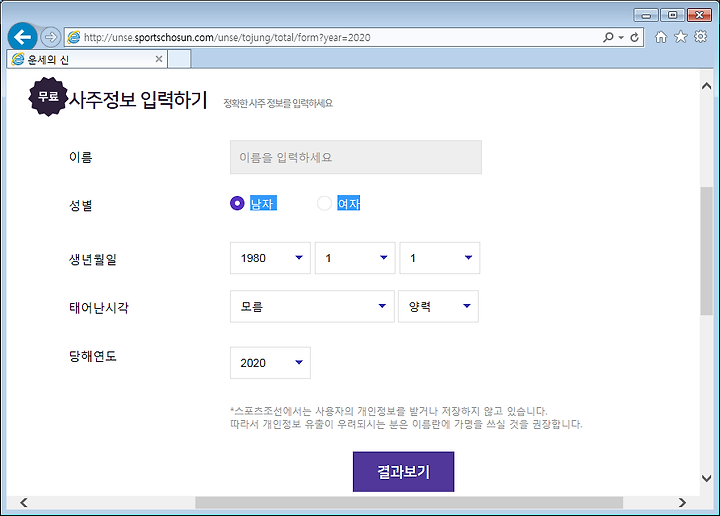This screenshot has height=516, width=720.
Task: Minimize the browser window
Action: click(646, 15)
